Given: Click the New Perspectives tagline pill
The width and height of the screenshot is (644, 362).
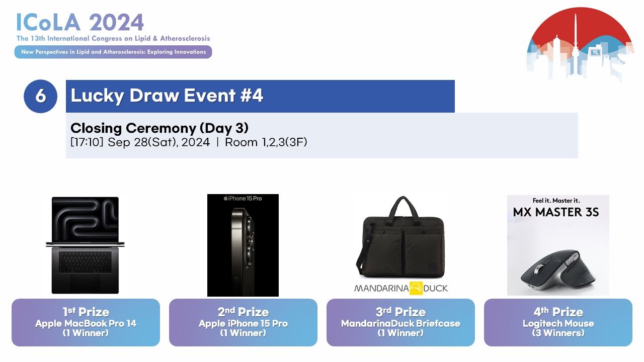Looking at the screenshot, I should (x=113, y=52).
